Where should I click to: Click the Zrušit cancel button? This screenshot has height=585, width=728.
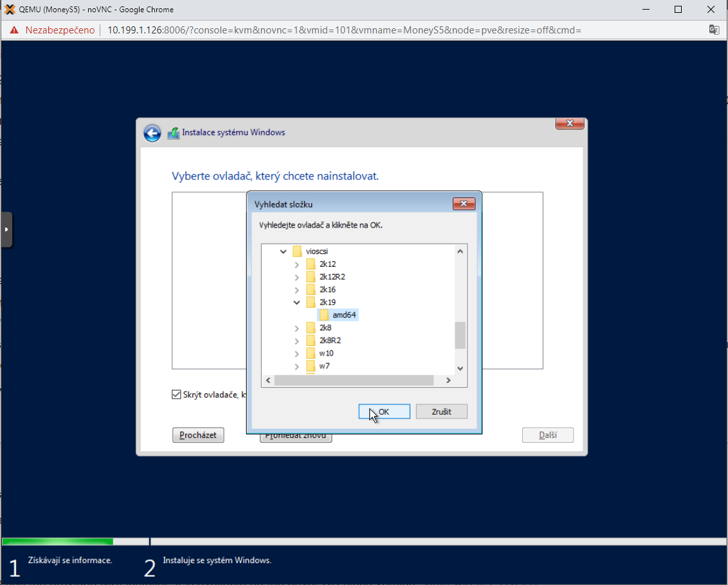click(x=441, y=411)
